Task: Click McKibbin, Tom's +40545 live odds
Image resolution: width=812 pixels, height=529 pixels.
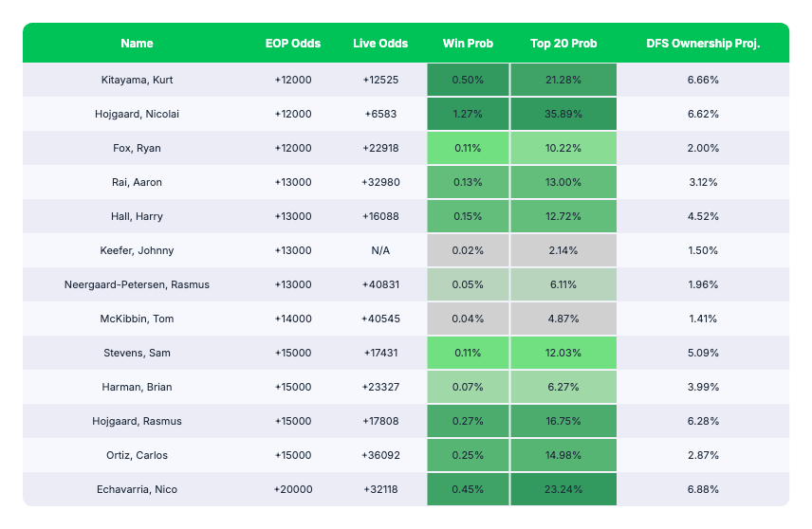Action: 380,319
